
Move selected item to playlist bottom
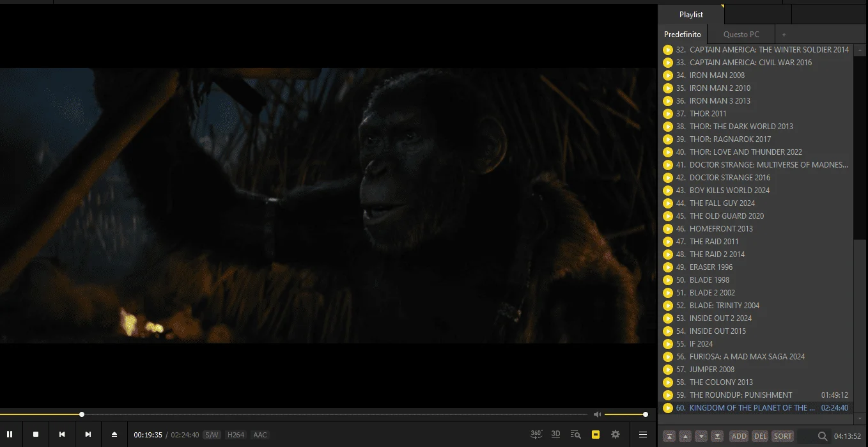[x=717, y=436]
